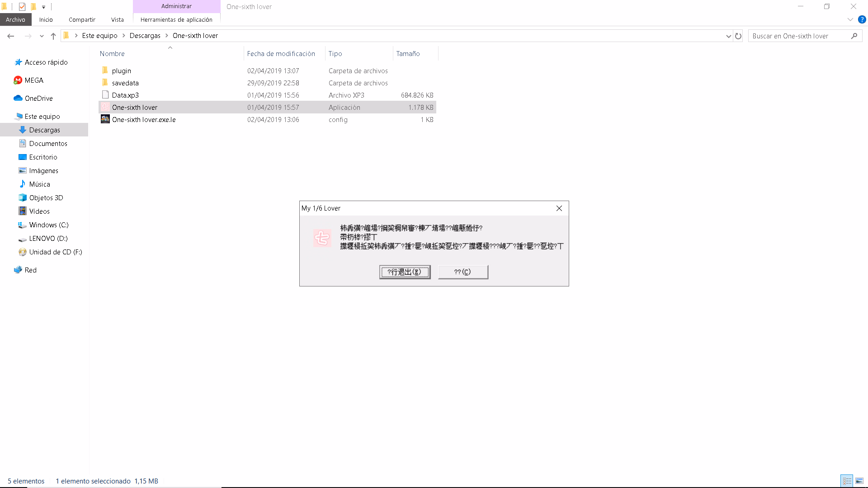
Task: Select Descargas in the breadcrumb
Action: [x=145, y=36]
